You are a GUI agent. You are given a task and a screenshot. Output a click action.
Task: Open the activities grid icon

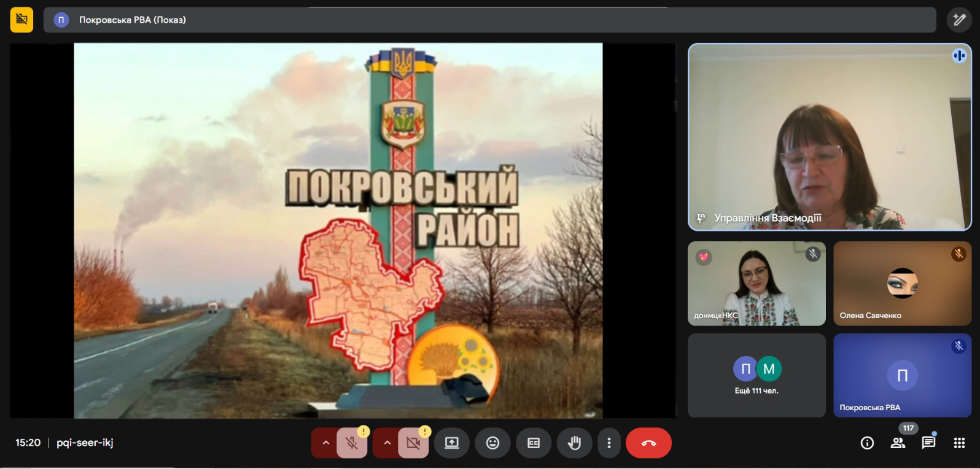pyautogui.click(x=959, y=443)
